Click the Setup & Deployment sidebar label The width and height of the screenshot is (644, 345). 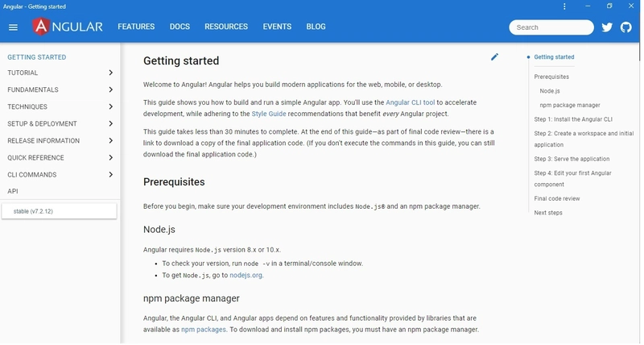click(42, 124)
